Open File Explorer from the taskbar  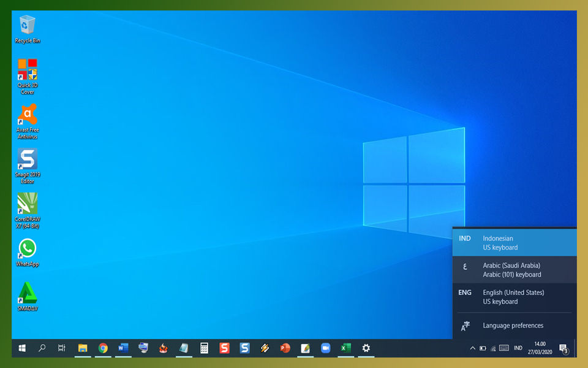[x=83, y=348]
